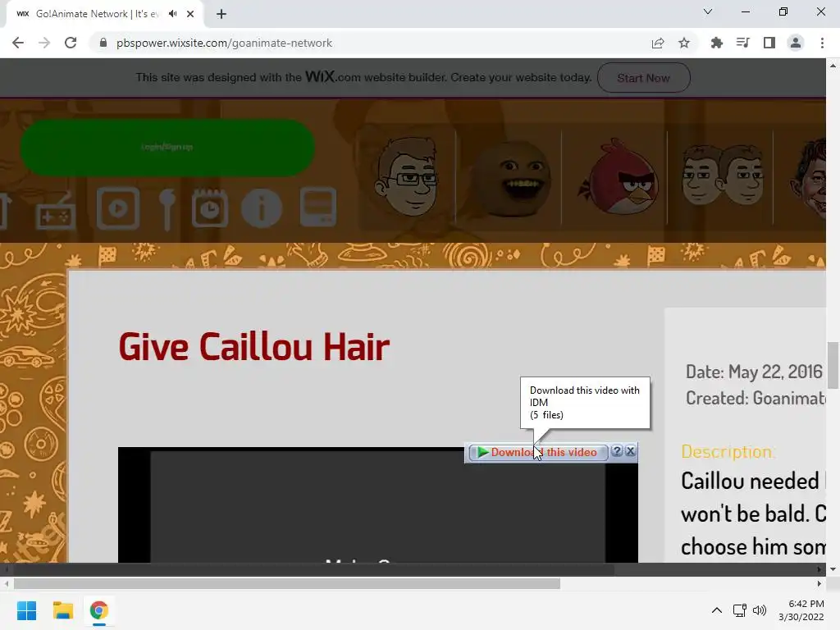Click the green Login/Sign up button
The image size is (840, 630).
coord(167,148)
